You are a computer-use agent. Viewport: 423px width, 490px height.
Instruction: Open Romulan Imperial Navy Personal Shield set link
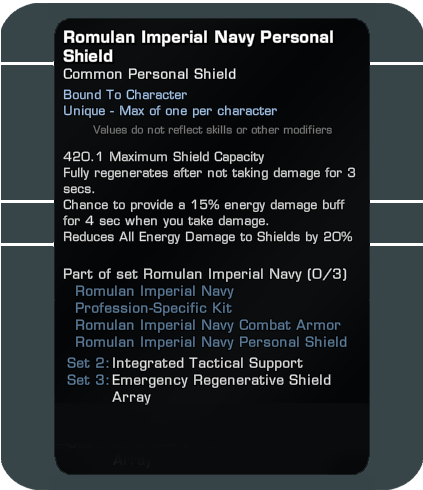click(x=211, y=342)
